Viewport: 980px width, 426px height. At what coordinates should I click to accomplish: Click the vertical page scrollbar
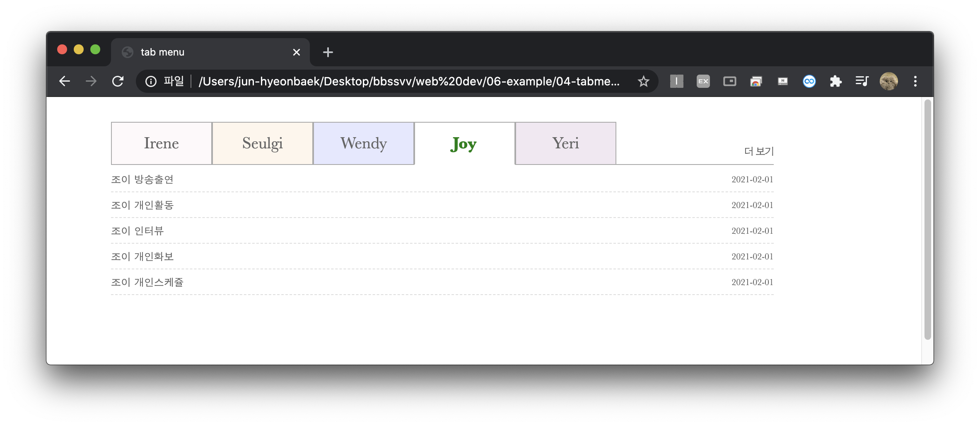pyautogui.click(x=928, y=220)
